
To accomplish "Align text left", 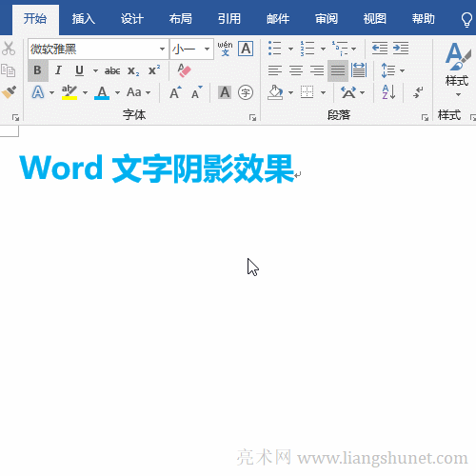I will tap(275, 70).
